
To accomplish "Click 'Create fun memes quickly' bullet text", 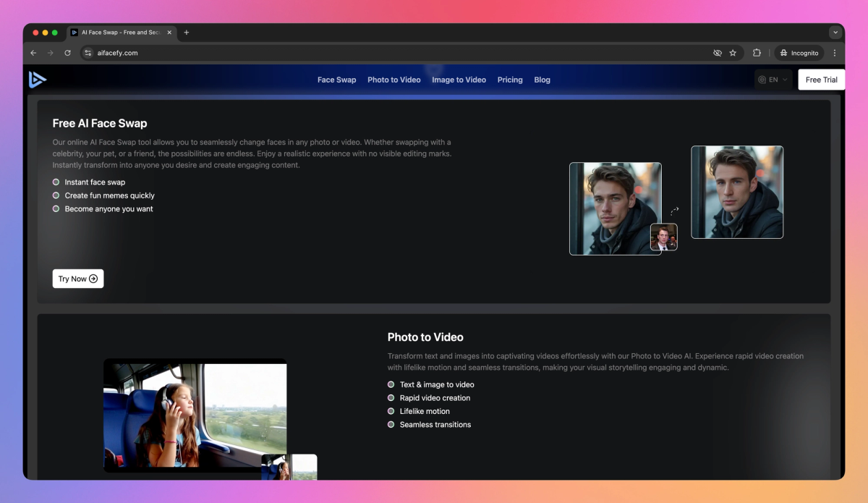I will (110, 195).
